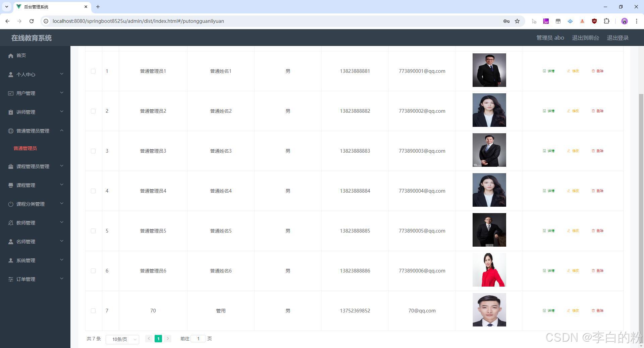The width and height of the screenshot is (644, 348).
Task: Click the phone number 13752369852
Action: click(355, 311)
